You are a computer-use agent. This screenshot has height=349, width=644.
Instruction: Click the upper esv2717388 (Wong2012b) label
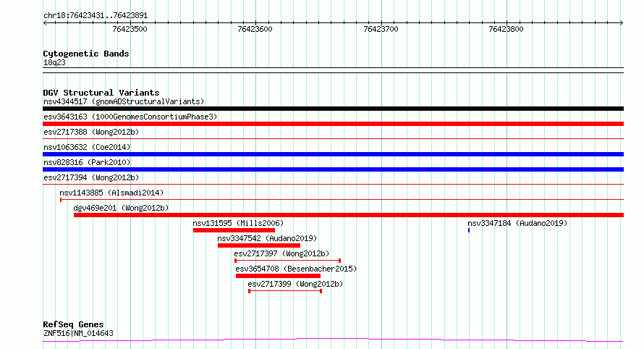point(91,132)
